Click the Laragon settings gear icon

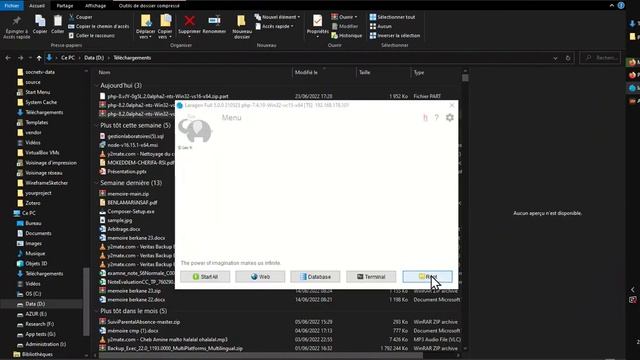coord(449,118)
